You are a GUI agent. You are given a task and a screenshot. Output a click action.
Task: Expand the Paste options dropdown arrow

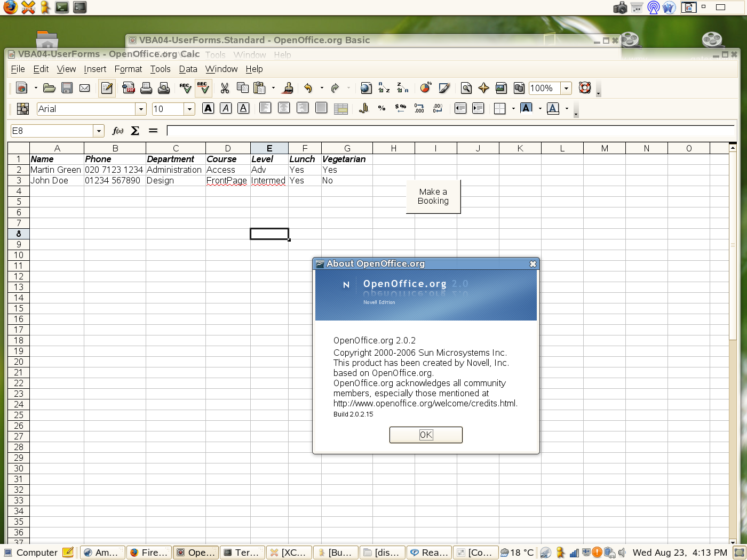[273, 88]
